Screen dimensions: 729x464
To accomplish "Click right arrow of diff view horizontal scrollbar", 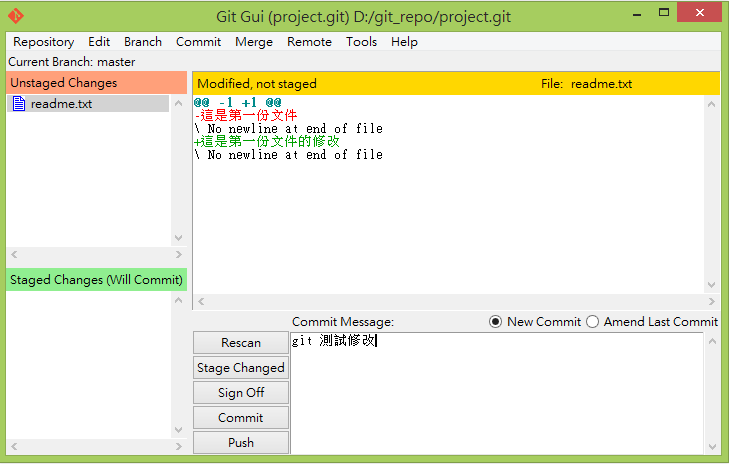I will pyautogui.click(x=711, y=301).
